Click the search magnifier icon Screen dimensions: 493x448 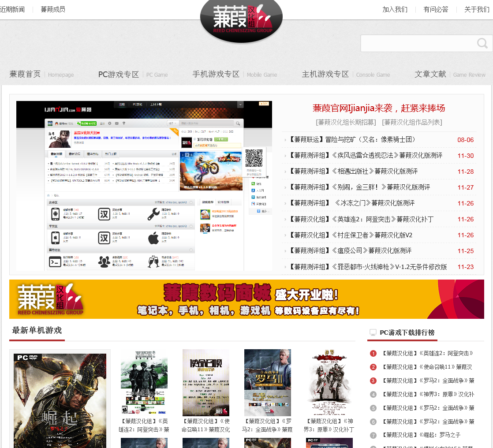482,43
